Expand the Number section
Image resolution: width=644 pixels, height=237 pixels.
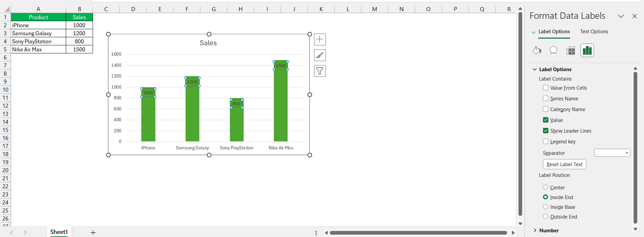(535, 230)
